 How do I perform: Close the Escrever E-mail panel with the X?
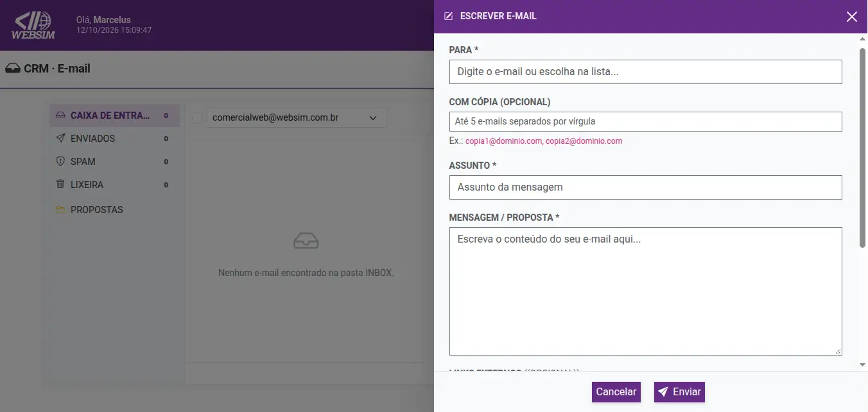click(x=852, y=17)
